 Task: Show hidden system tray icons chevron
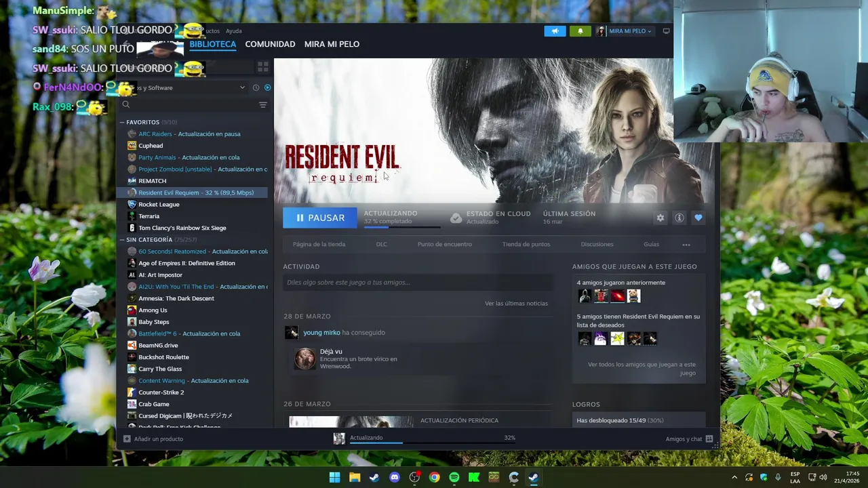pyautogui.click(x=734, y=477)
